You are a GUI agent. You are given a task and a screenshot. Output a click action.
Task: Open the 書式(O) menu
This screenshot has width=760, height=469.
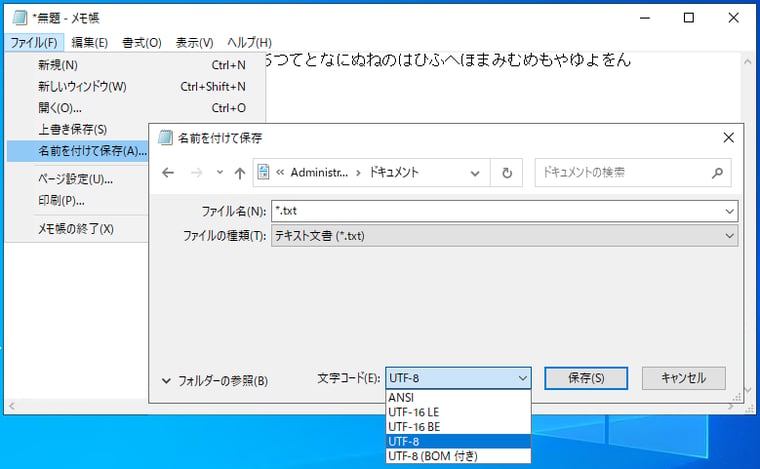pos(142,43)
